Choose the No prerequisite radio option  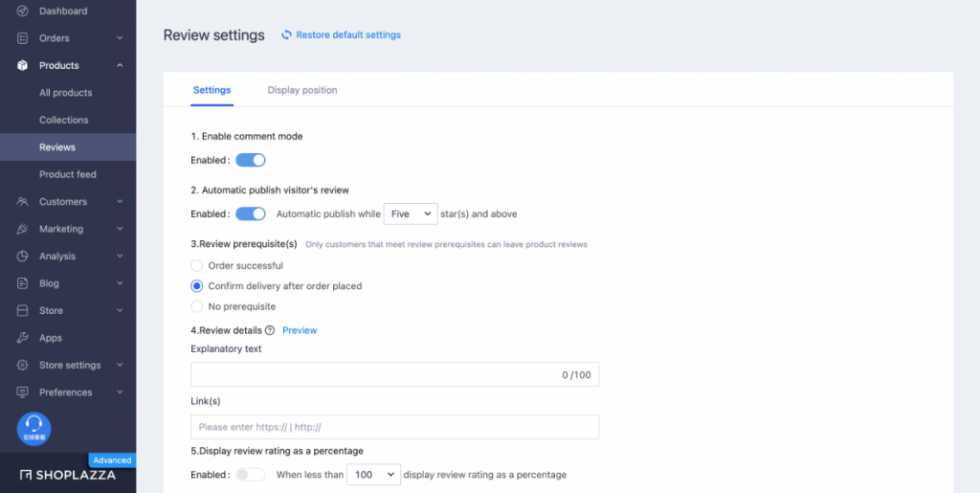click(x=197, y=306)
